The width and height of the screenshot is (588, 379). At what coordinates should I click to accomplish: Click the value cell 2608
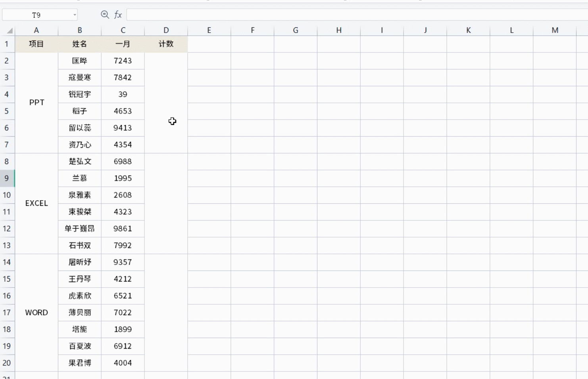coord(123,195)
